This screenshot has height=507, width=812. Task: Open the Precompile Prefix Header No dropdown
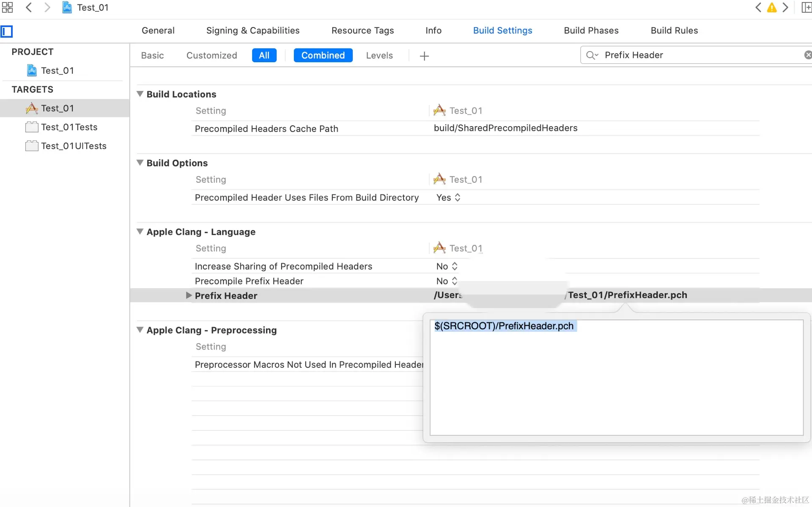447,281
